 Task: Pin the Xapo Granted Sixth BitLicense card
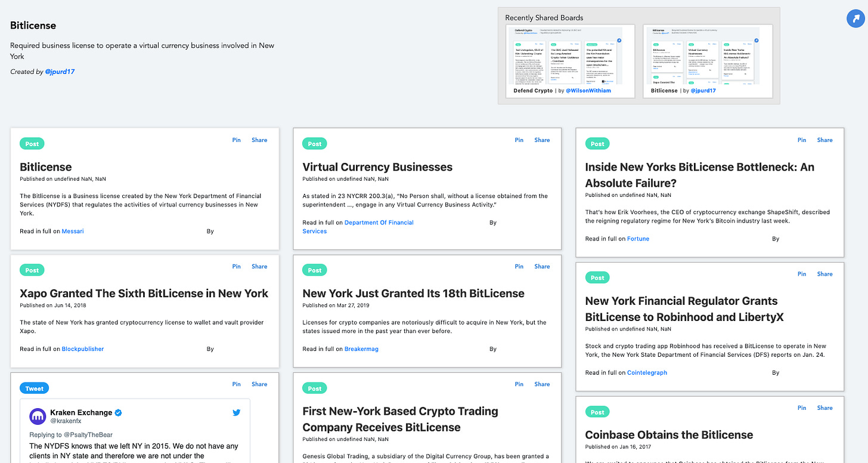(x=237, y=267)
